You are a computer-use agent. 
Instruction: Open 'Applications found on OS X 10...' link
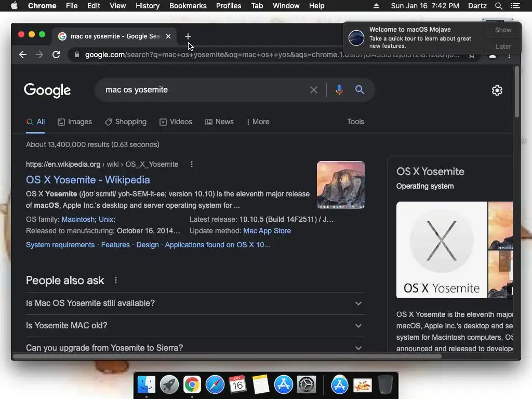coord(218,245)
